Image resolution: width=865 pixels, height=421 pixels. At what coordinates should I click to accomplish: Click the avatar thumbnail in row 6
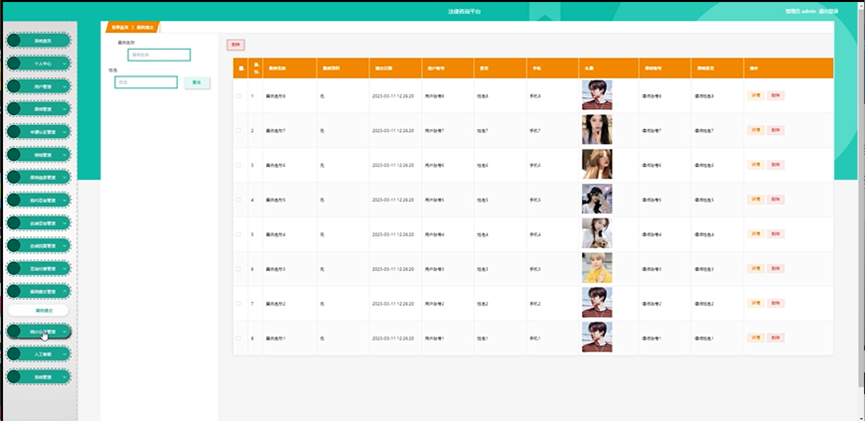(597, 268)
